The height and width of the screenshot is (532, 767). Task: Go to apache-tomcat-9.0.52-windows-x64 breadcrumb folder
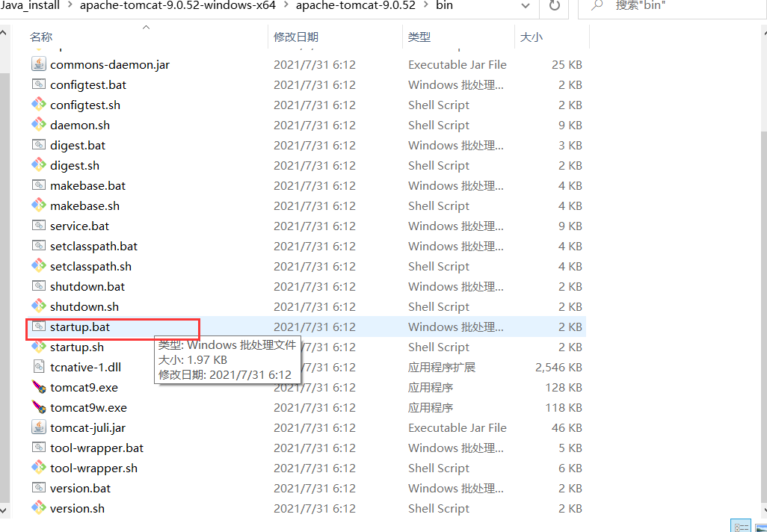point(178,6)
